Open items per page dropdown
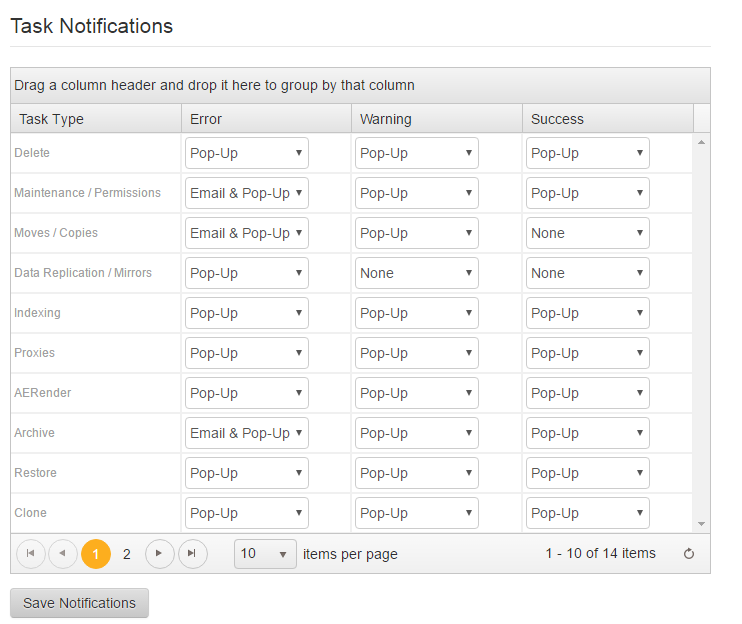This screenshot has width=742, height=624. (265, 554)
